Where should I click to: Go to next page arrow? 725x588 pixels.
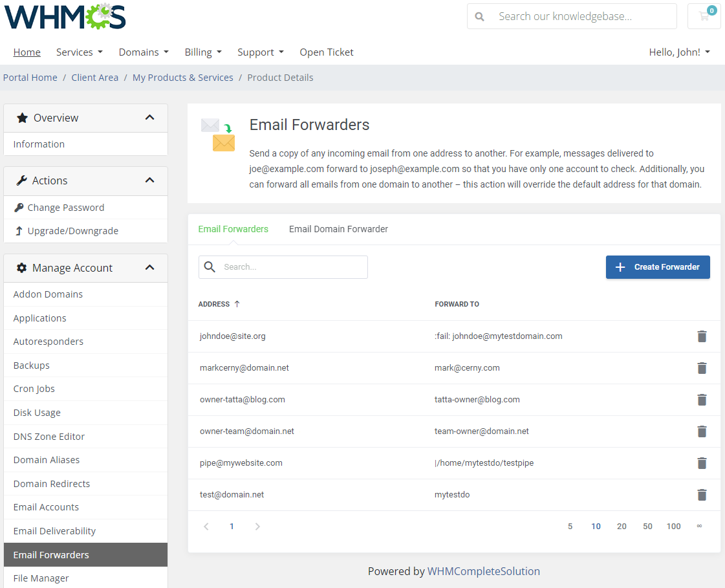point(257,527)
